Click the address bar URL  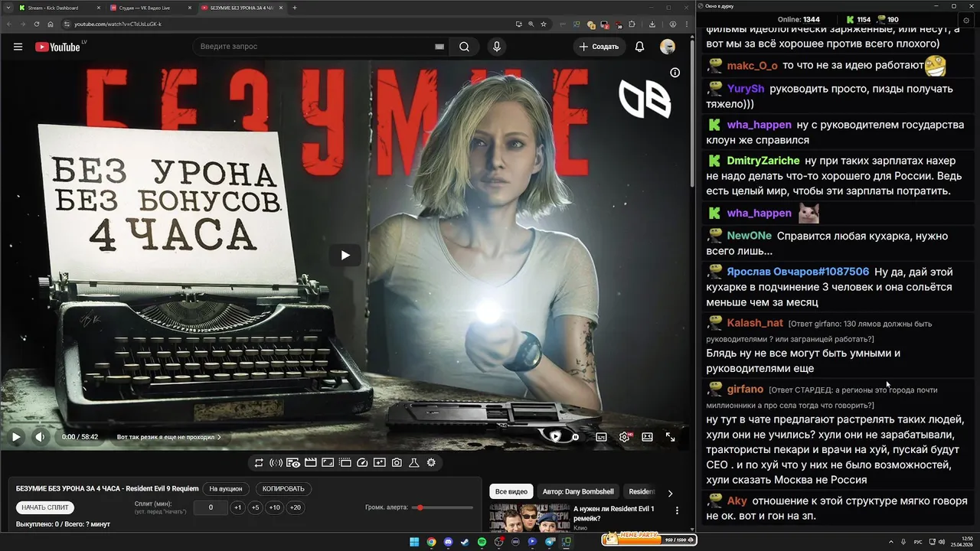point(117,24)
